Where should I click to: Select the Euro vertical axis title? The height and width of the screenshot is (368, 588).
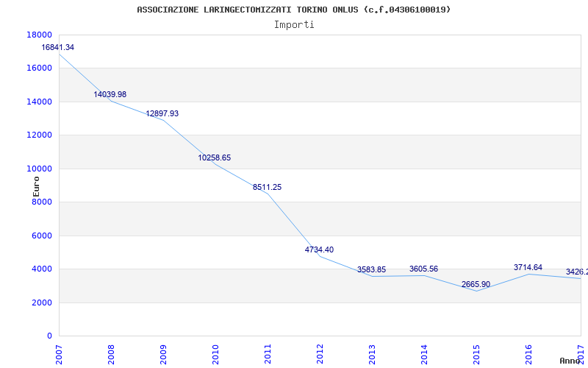click(36, 187)
